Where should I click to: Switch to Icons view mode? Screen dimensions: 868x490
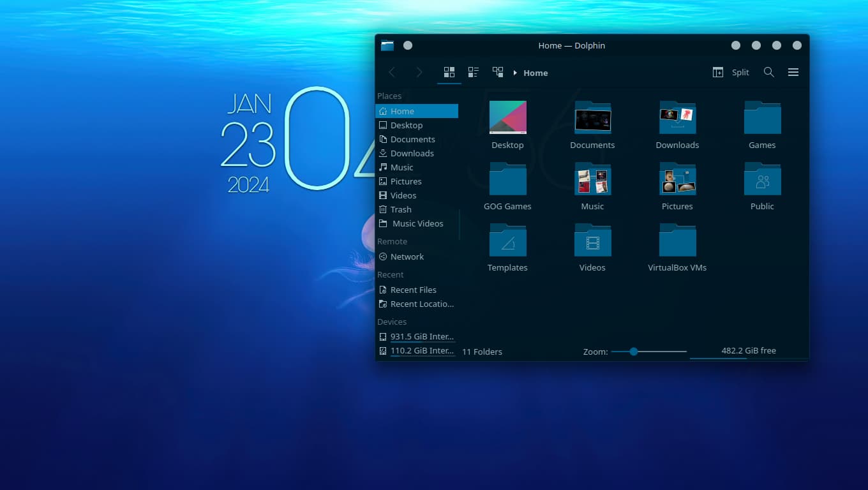point(449,73)
